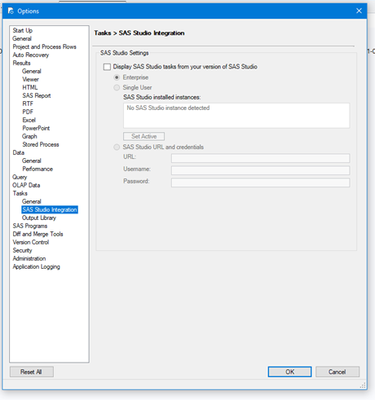Select the Results category

[22, 63]
